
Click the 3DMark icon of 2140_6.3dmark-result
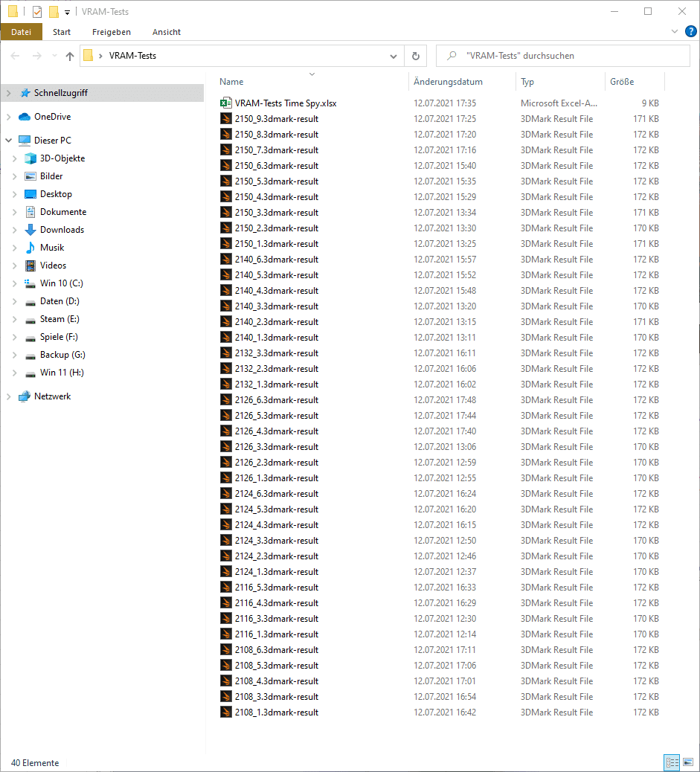point(225,260)
